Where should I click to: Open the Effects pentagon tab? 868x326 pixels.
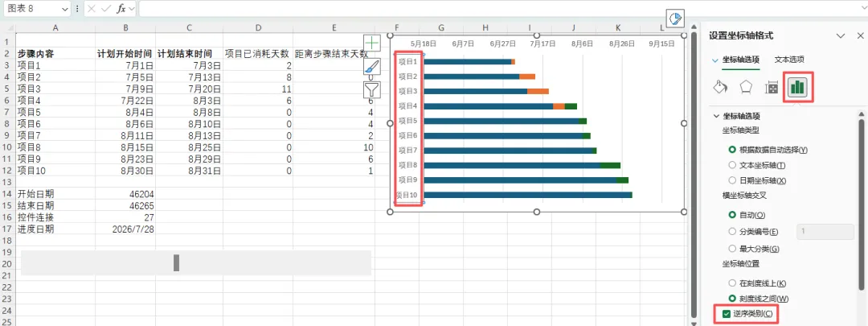pos(746,88)
